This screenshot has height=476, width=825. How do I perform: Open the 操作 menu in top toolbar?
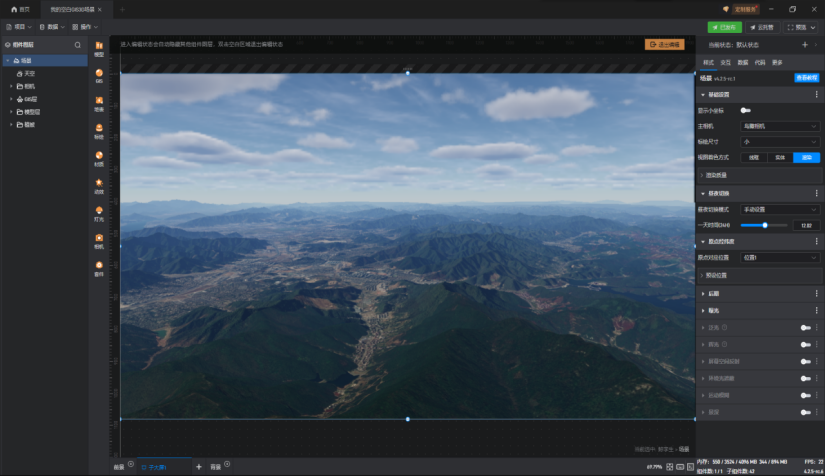point(85,27)
